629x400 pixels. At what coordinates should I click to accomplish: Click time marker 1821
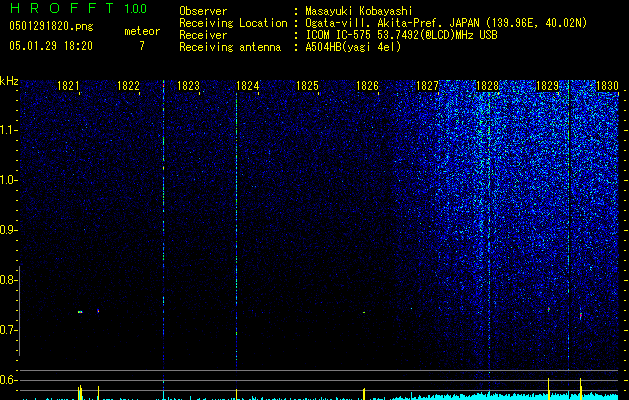click(x=68, y=86)
